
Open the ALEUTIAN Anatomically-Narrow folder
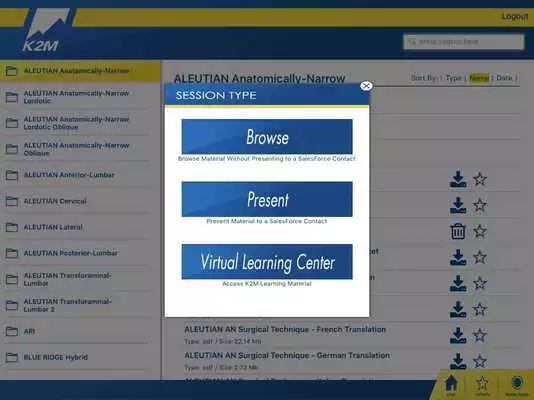click(x=80, y=71)
